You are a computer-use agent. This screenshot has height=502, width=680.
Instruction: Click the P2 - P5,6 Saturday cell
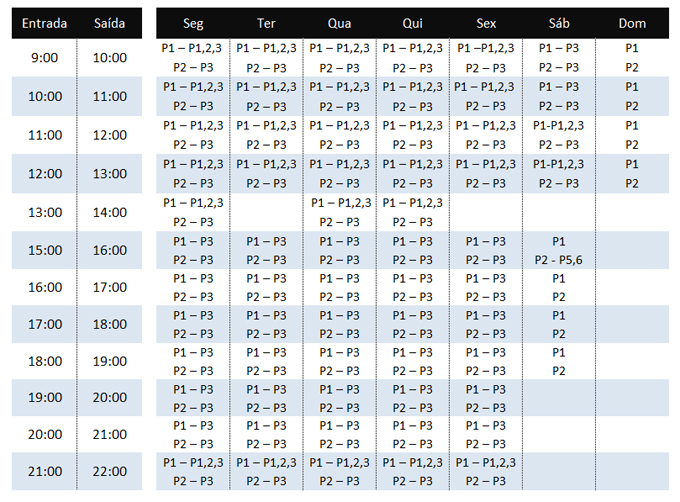[x=559, y=260]
